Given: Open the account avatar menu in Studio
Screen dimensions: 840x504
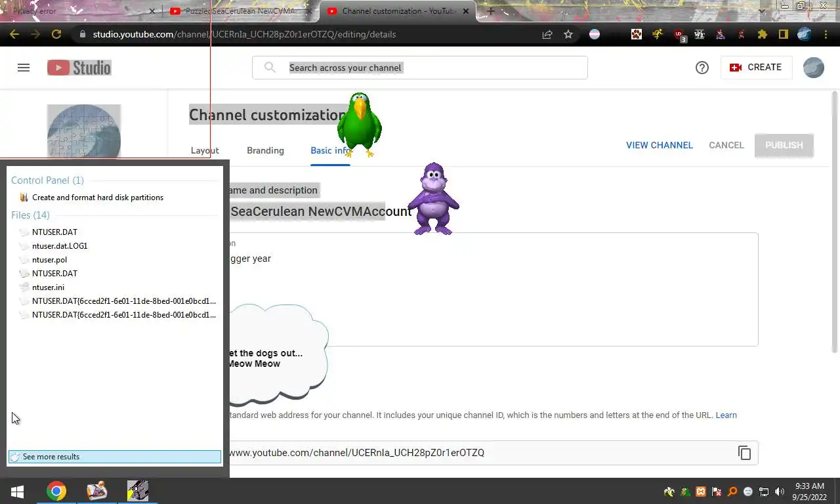Looking at the screenshot, I should pos(814,68).
